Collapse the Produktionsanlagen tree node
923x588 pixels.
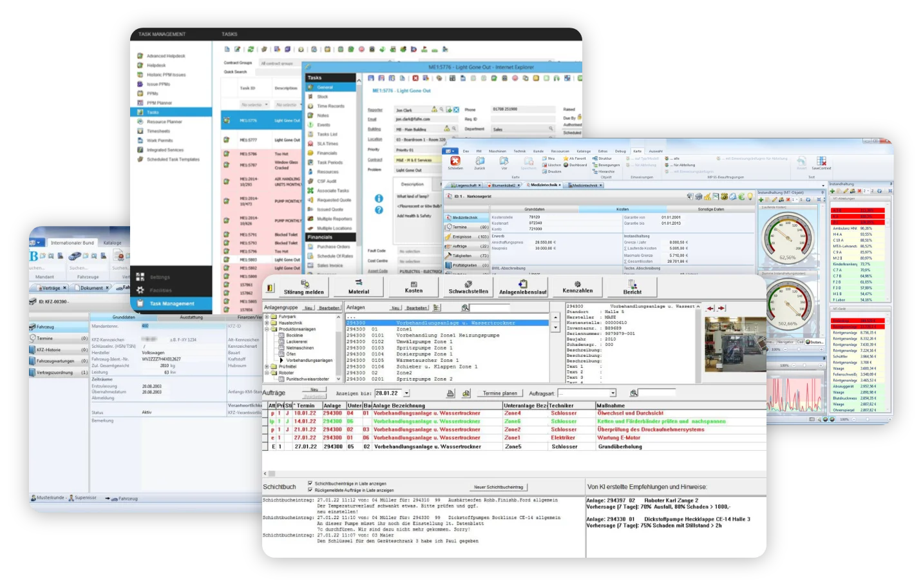pyautogui.click(x=267, y=329)
